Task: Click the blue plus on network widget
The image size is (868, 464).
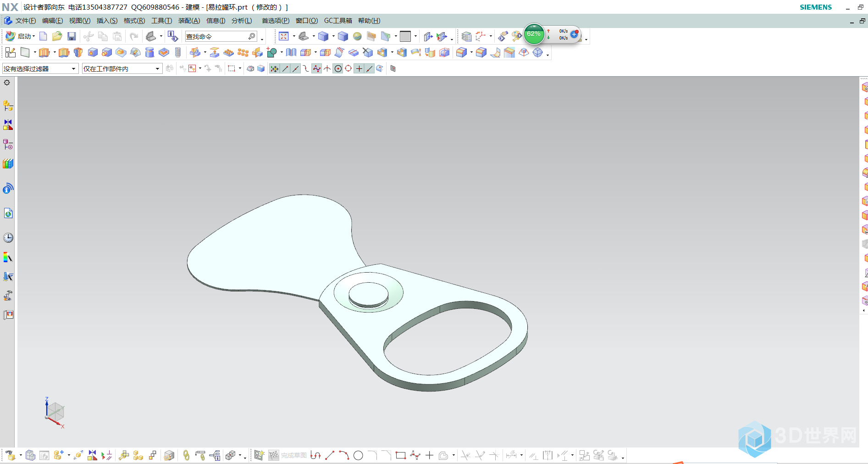Action: tap(574, 34)
